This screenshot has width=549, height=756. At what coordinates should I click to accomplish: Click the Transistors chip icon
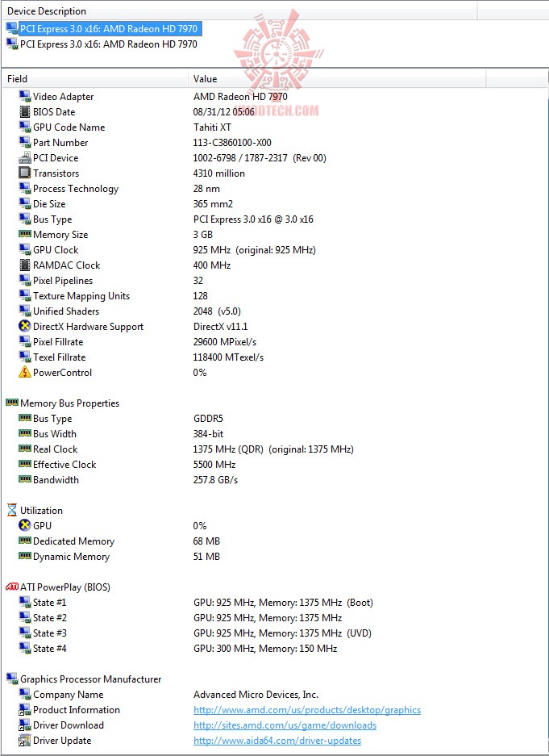[x=24, y=173]
